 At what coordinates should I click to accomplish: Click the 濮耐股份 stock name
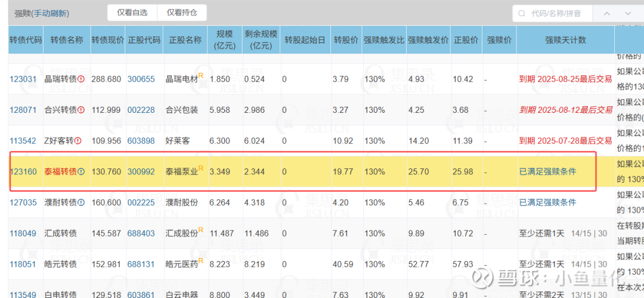click(181, 202)
